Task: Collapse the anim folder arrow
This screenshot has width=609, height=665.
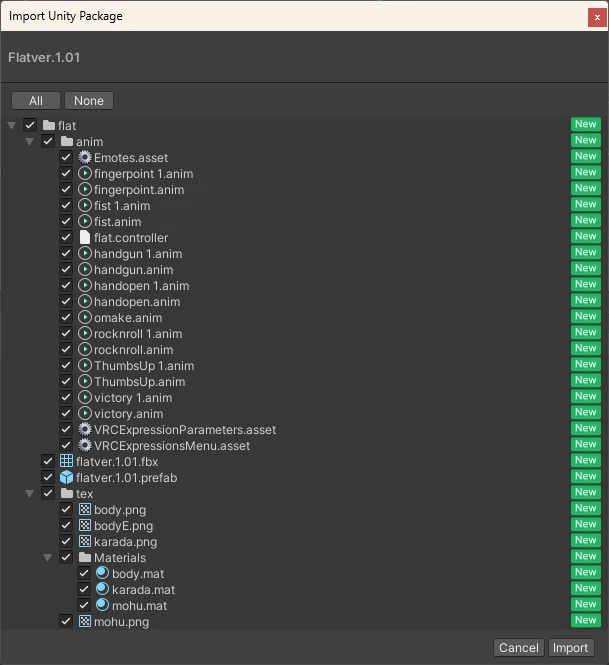Action: click(29, 142)
